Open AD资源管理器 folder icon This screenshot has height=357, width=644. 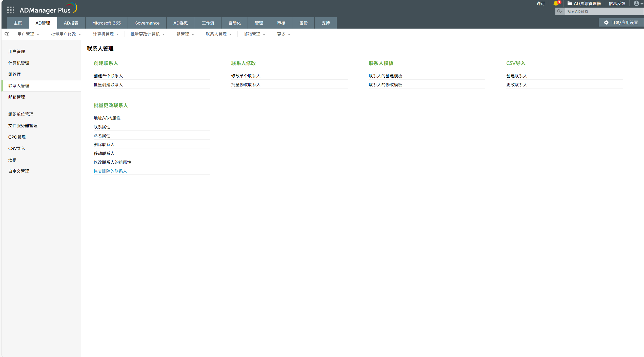[570, 3]
